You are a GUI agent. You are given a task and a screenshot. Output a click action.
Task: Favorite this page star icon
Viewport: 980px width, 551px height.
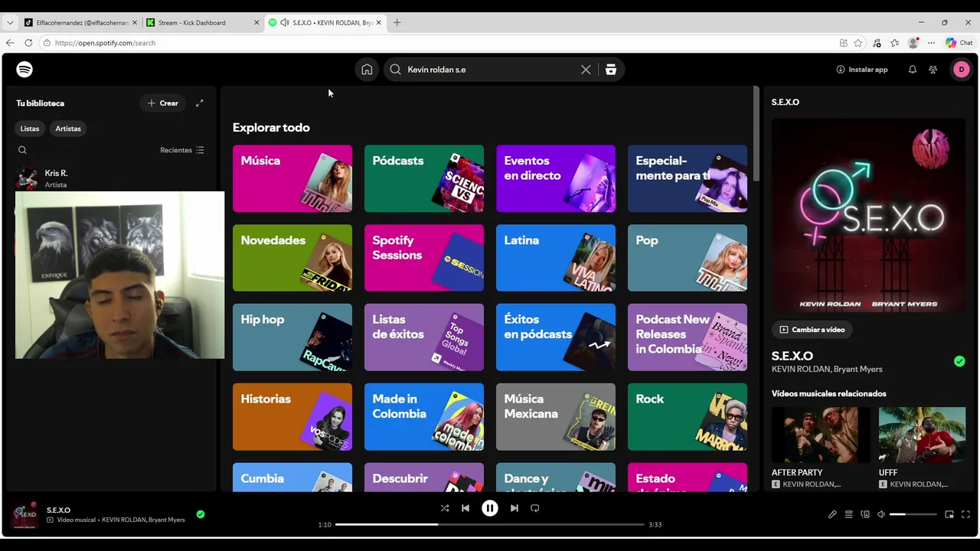858,43
